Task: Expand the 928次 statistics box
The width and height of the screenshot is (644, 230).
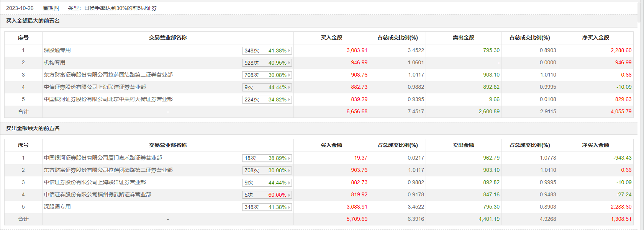Action: (x=267, y=63)
